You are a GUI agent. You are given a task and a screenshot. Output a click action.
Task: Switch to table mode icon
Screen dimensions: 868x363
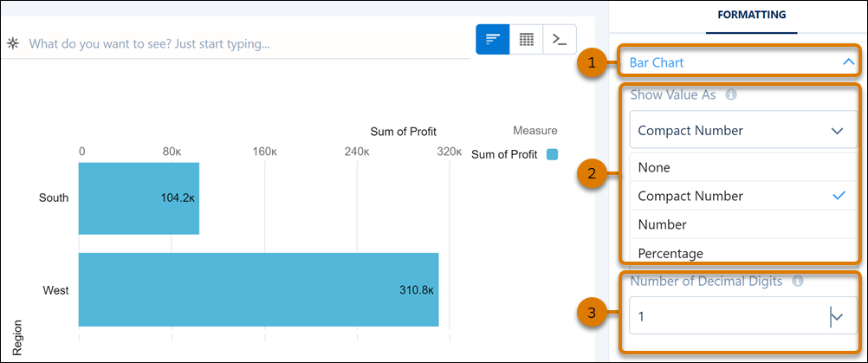click(527, 39)
